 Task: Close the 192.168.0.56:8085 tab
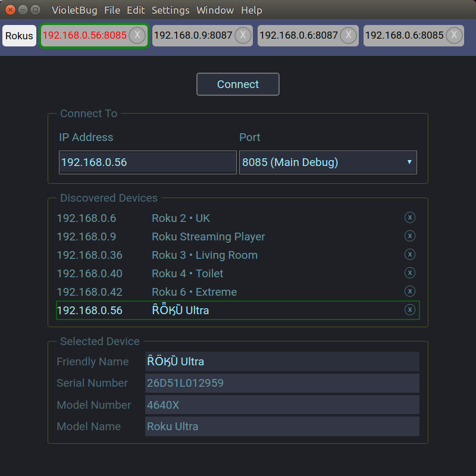137,35
